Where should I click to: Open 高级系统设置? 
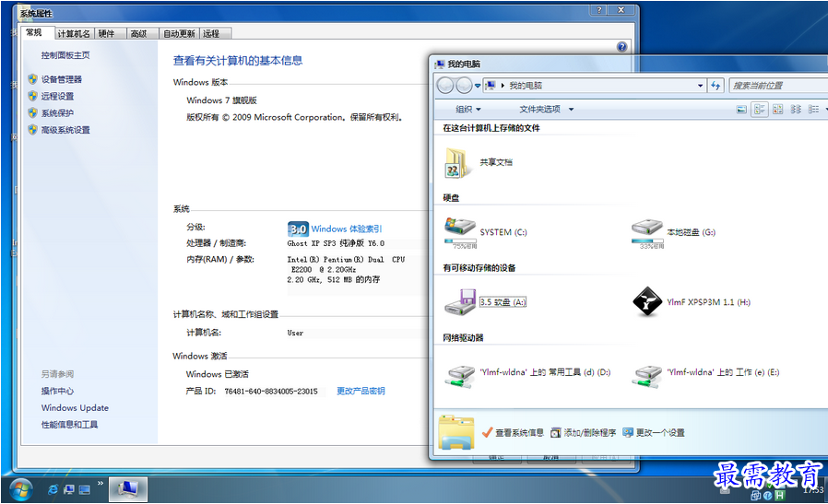coord(65,130)
